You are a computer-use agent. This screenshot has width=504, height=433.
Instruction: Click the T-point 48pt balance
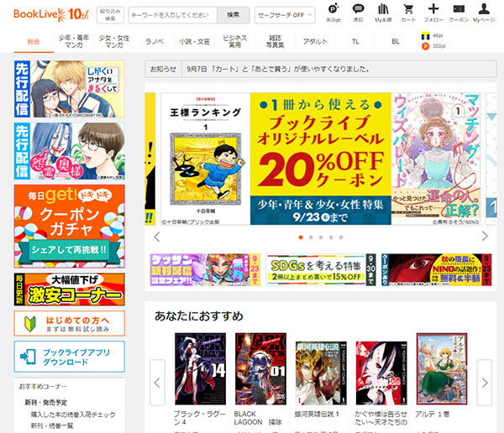[433, 36]
